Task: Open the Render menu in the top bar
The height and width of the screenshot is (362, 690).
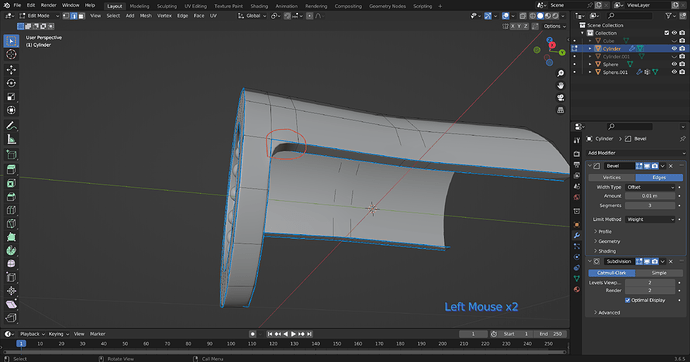Action: tap(48, 5)
